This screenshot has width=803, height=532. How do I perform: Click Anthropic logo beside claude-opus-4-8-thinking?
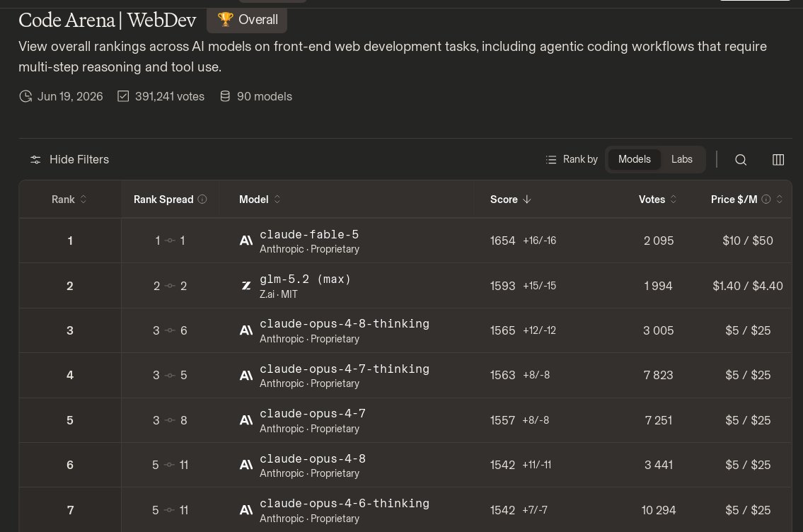click(246, 330)
